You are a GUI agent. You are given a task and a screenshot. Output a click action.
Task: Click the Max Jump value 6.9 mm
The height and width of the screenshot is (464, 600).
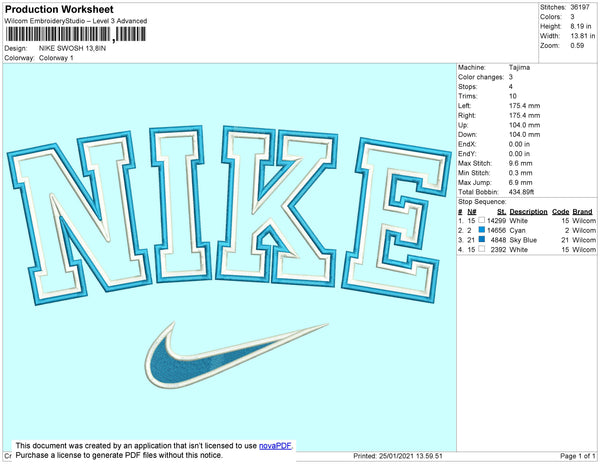tap(520, 182)
